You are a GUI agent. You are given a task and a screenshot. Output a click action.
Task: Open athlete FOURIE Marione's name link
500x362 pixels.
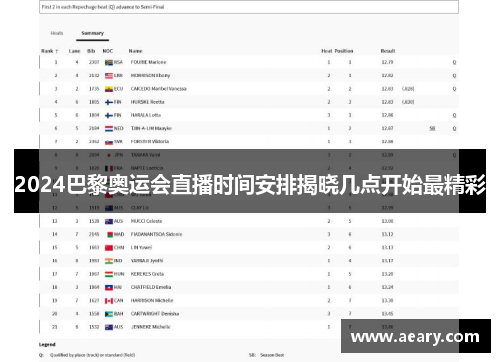click(x=148, y=62)
